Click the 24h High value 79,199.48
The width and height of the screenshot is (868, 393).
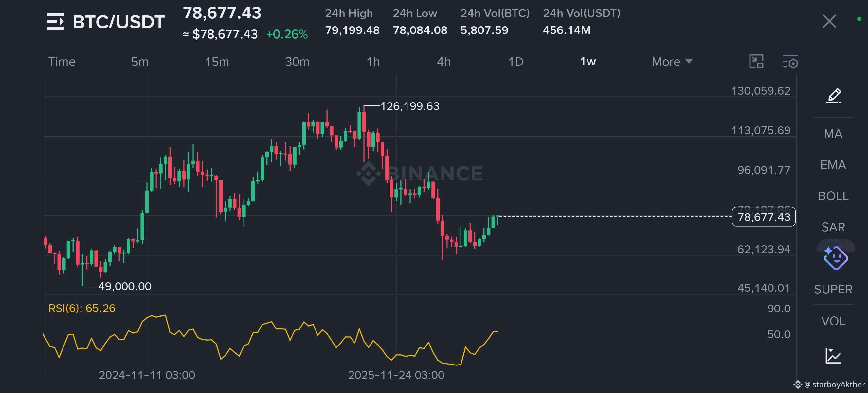point(352,30)
